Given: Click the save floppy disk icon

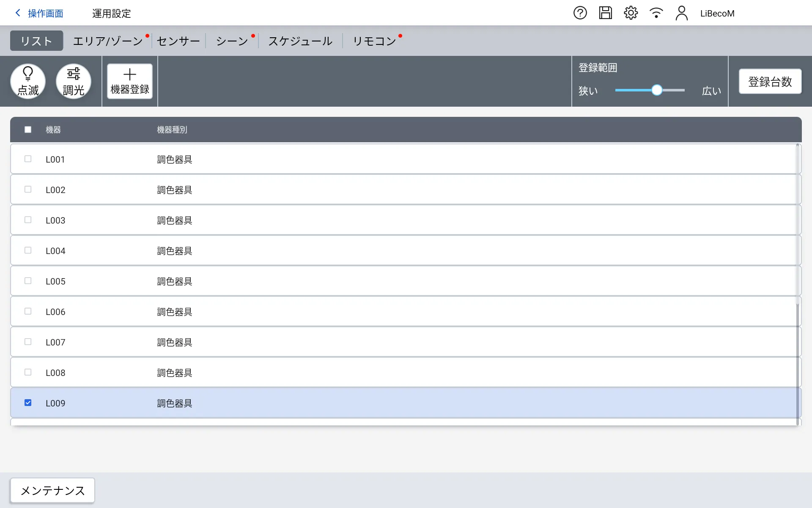Looking at the screenshot, I should (x=605, y=13).
